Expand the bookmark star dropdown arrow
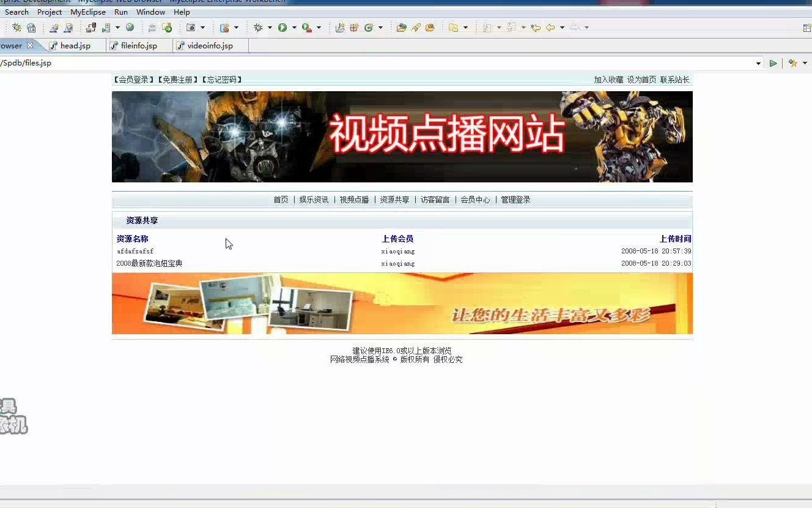This screenshot has height=508, width=812. pyautogui.click(x=805, y=63)
